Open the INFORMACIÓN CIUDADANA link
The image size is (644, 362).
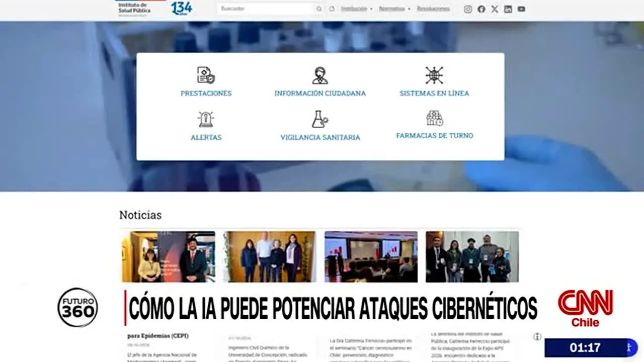[x=320, y=94]
